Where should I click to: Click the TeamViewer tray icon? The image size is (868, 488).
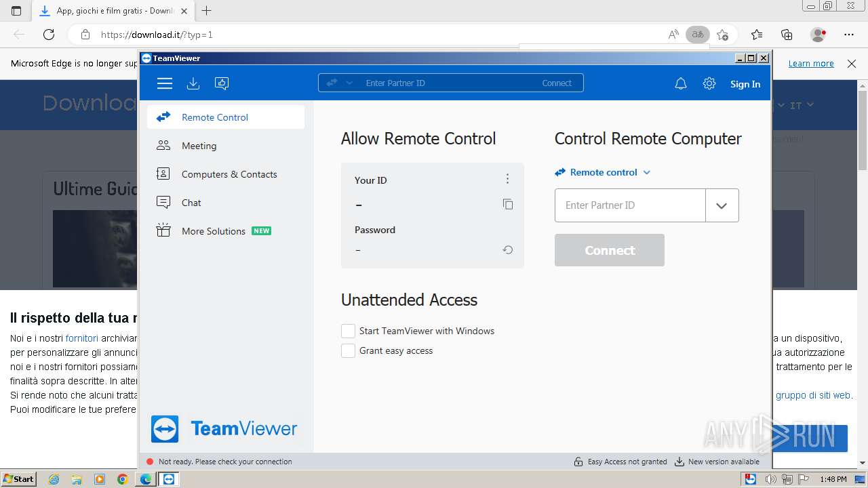point(750,479)
